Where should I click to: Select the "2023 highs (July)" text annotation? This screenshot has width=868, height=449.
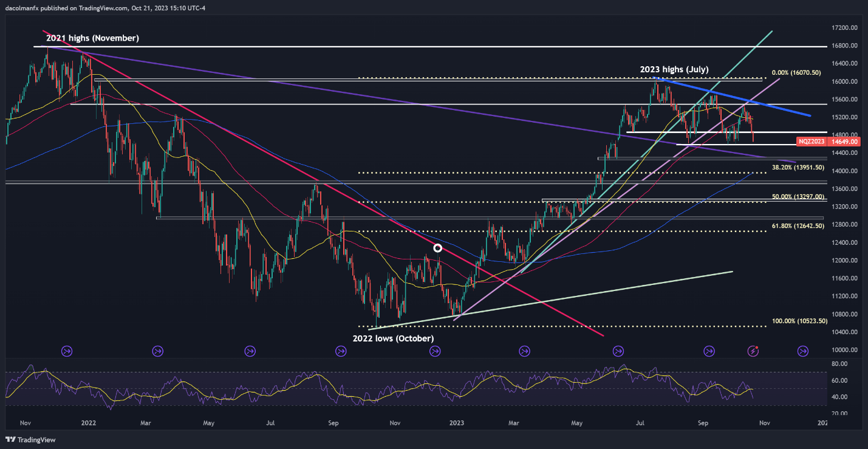[674, 70]
